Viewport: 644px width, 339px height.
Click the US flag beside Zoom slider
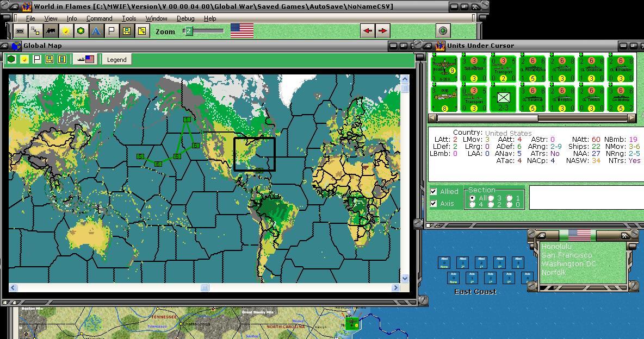tap(242, 31)
